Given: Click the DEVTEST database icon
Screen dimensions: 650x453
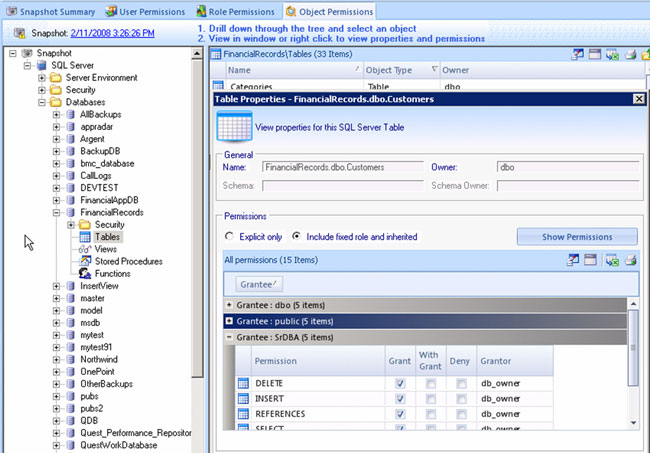Looking at the screenshot, I should click(x=71, y=188).
